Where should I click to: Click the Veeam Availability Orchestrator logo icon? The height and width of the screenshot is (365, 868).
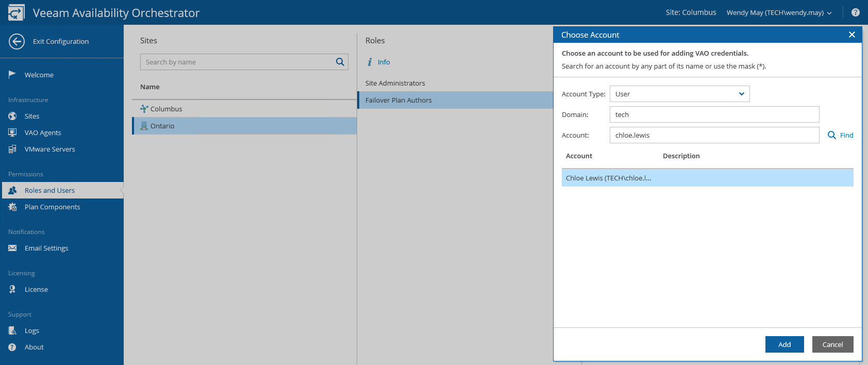[x=16, y=12]
